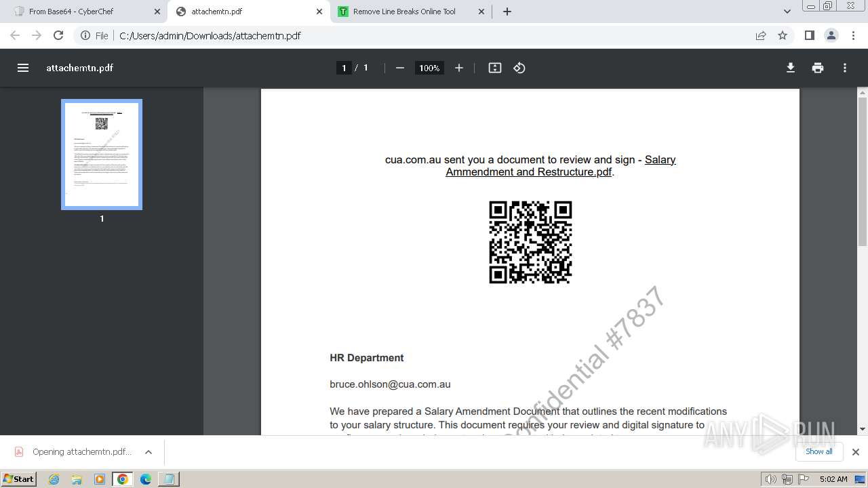Click the vertical scrollbar thumb
Screen dimensions: 868x488
pyautogui.click(x=863, y=171)
